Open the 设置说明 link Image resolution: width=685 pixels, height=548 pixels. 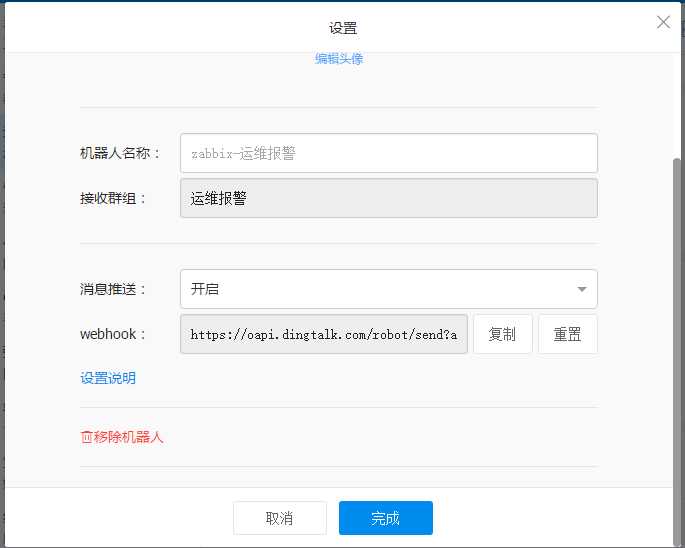[108, 378]
